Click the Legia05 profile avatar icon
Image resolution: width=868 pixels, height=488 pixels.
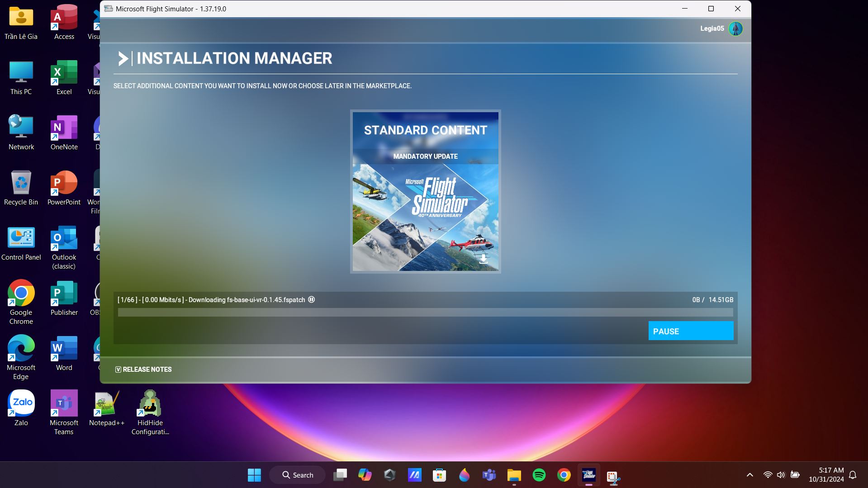click(x=735, y=28)
